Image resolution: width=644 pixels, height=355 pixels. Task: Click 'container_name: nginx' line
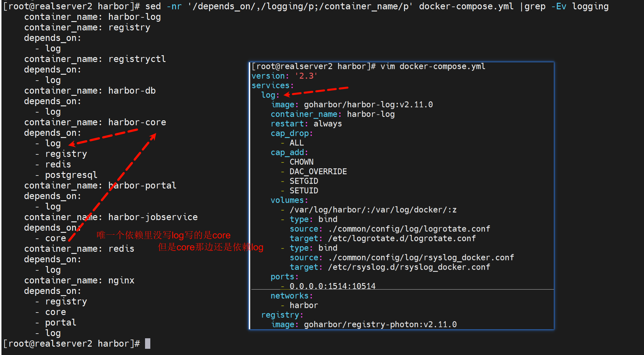point(79,280)
